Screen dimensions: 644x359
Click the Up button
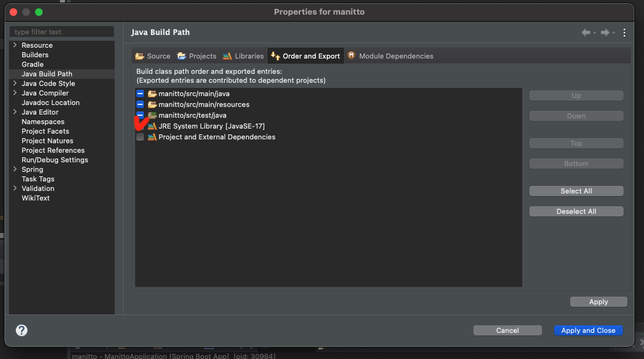(x=576, y=95)
